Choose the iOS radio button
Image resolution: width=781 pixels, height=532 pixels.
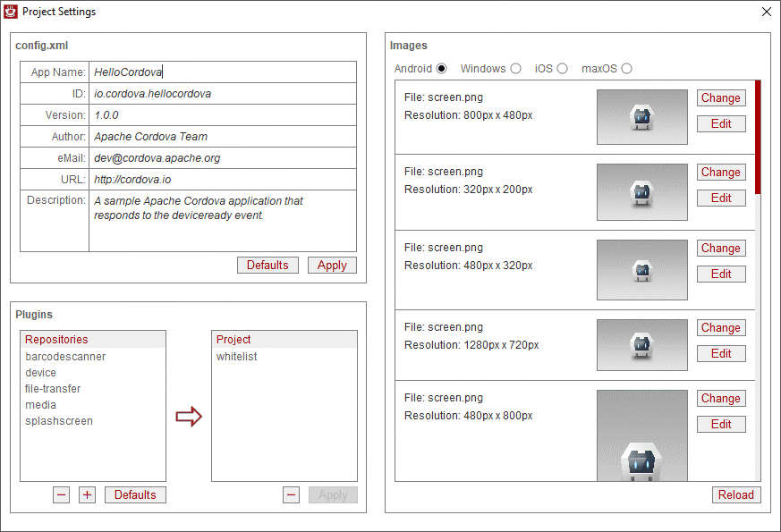(x=562, y=69)
